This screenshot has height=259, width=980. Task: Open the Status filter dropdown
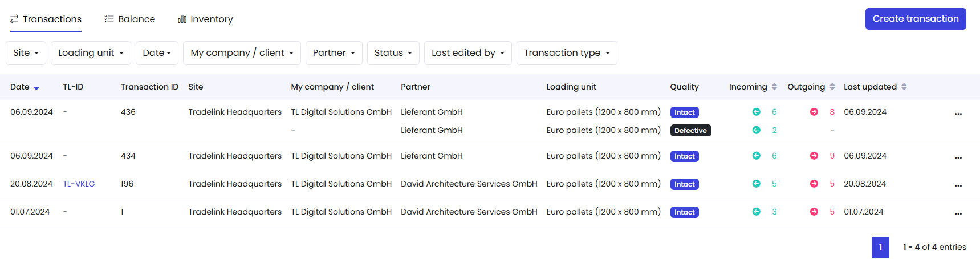pos(393,53)
